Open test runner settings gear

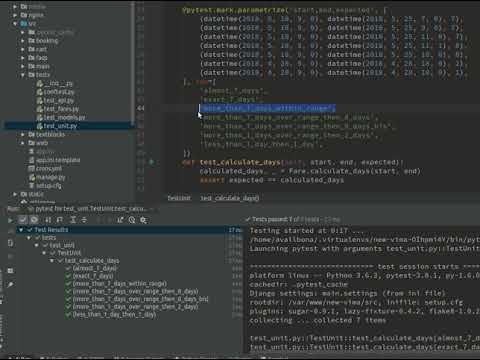click(x=143, y=220)
